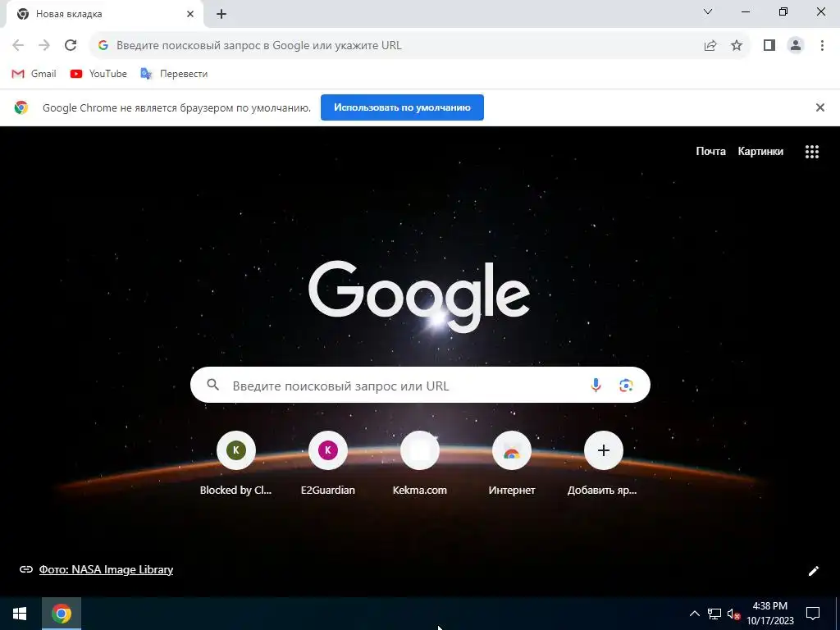Open the network status tray icon
Viewport: 840px width, 630px height.
tap(714, 614)
